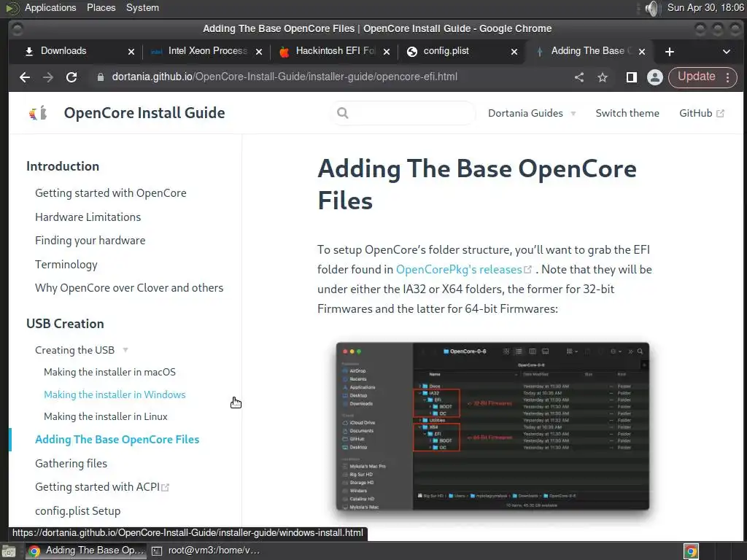This screenshot has height=560, width=747.
Task: Open Terminology page
Action: (x=66, y=264)
